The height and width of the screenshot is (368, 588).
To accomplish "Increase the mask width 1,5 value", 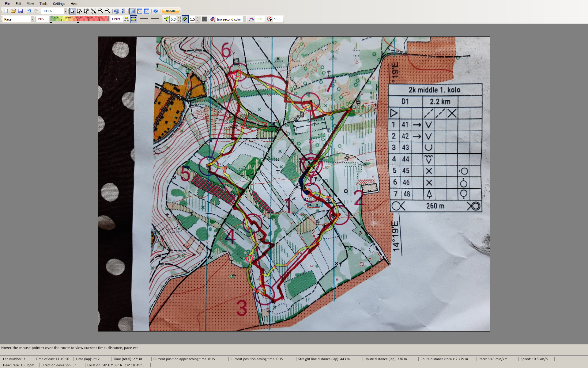I will coord(198,18).
